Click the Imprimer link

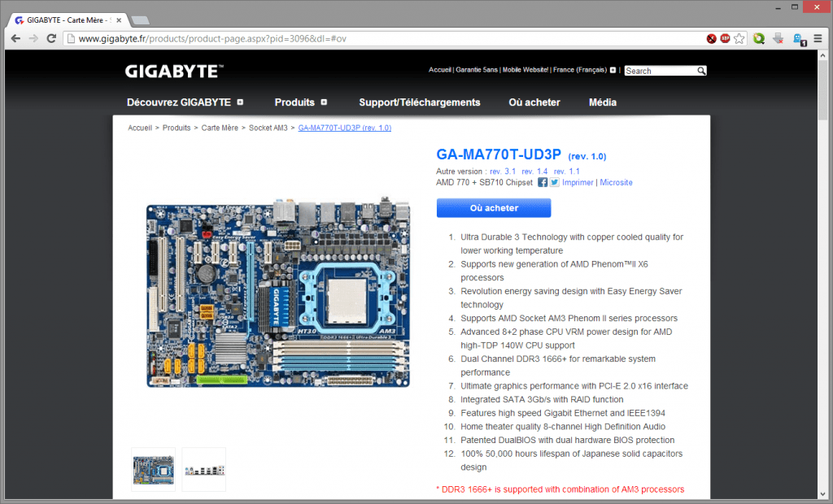click(578, 182)
